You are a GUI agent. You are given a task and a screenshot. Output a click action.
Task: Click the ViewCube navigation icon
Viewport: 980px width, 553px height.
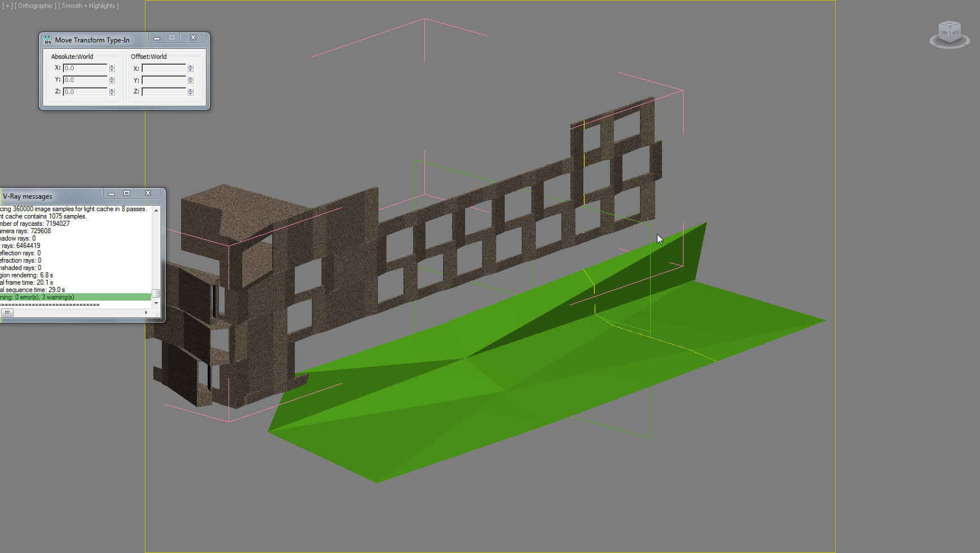click(949, 34)
